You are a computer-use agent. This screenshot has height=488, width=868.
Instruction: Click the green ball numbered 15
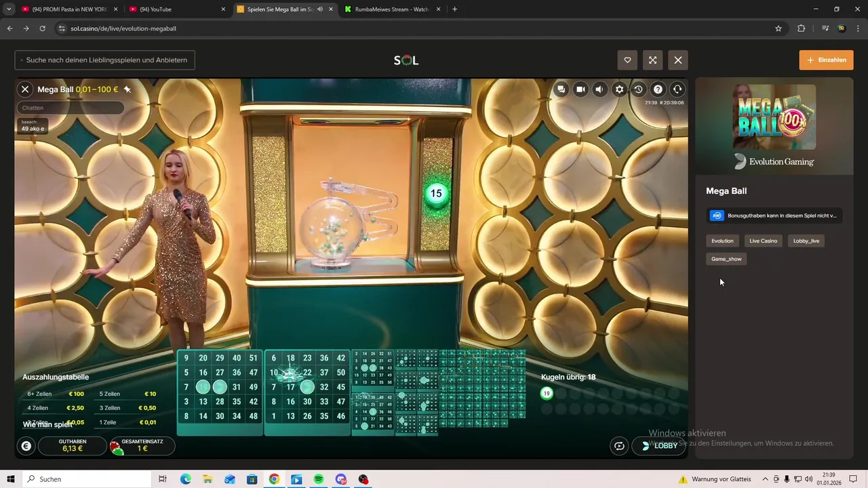click(435, 193)
